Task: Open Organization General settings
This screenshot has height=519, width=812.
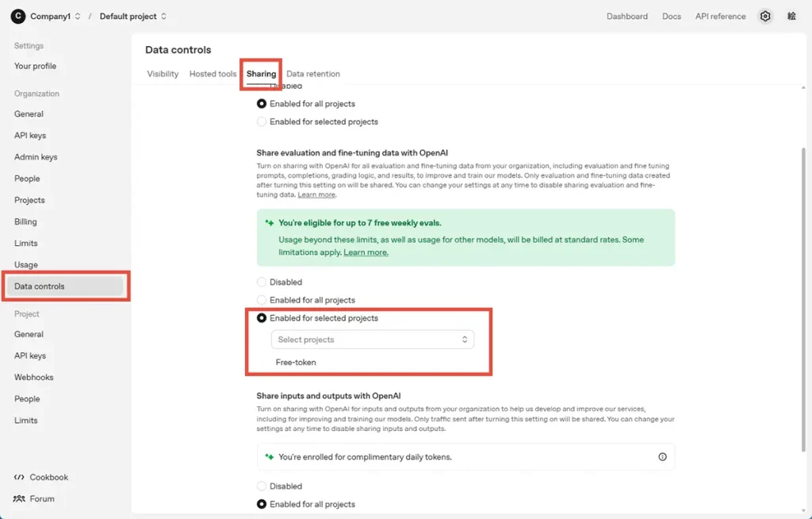Action: (x=29, y=114)
